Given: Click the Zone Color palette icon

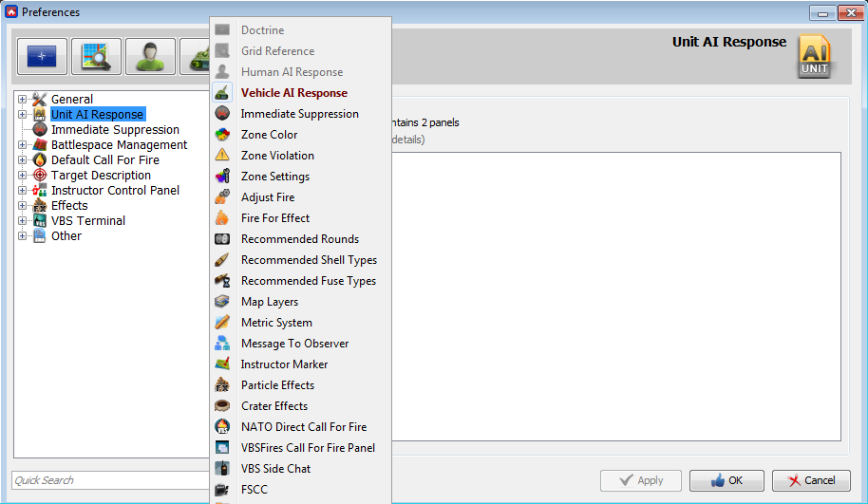Looking at the screenshot, I should pyautogui.click(x=222, y=135).
